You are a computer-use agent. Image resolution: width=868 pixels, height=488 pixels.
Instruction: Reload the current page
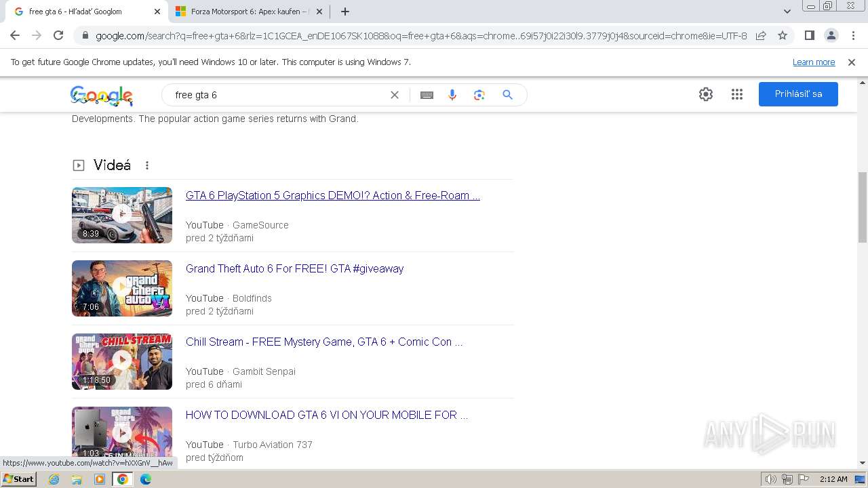[x=58, y=35]
